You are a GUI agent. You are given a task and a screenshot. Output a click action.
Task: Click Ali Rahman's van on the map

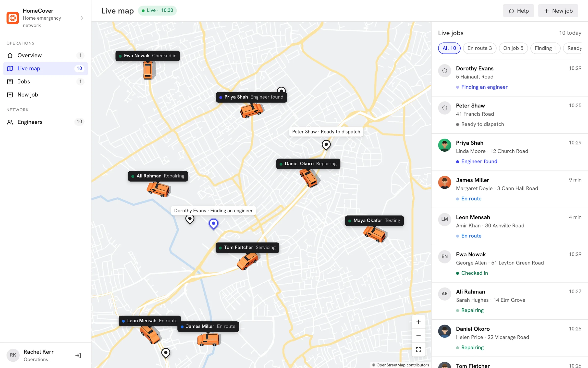click(x=159, y=189)
